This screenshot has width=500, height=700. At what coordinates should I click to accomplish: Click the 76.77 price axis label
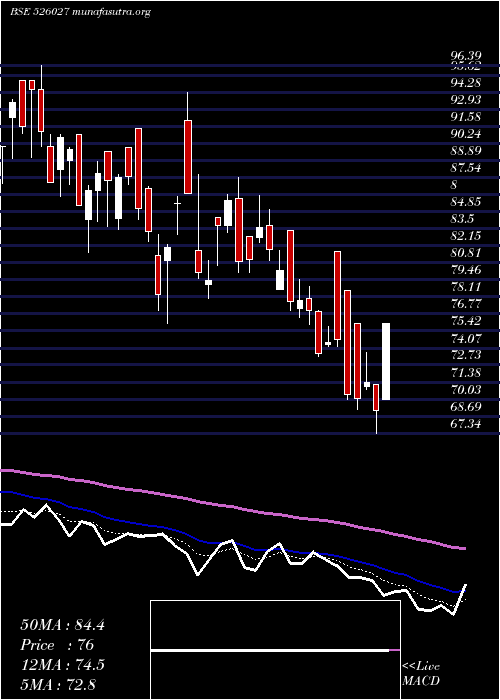click(466, 304)
